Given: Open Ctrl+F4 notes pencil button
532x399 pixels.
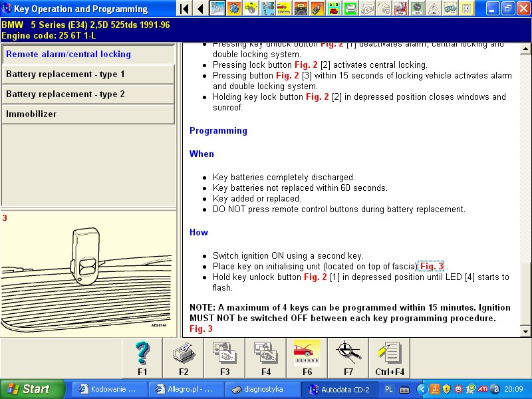Looking at the screenshot, I should (x=390, y=358).
